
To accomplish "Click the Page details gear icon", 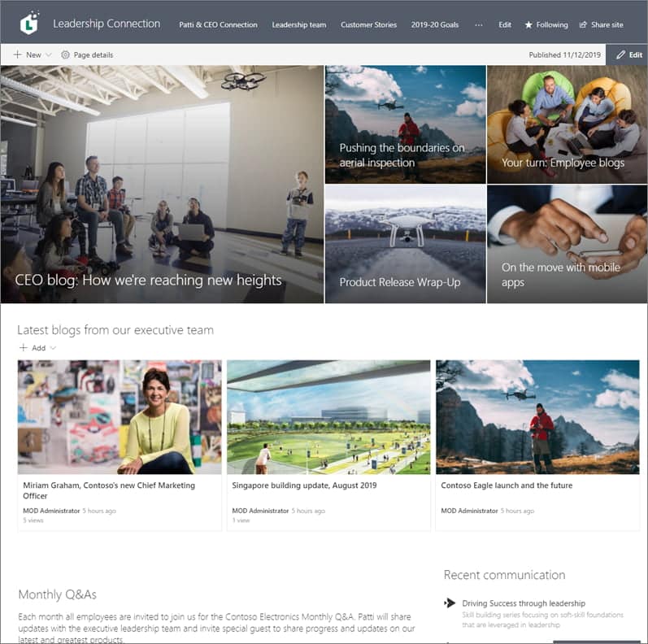I will click(x=66, y=55).
